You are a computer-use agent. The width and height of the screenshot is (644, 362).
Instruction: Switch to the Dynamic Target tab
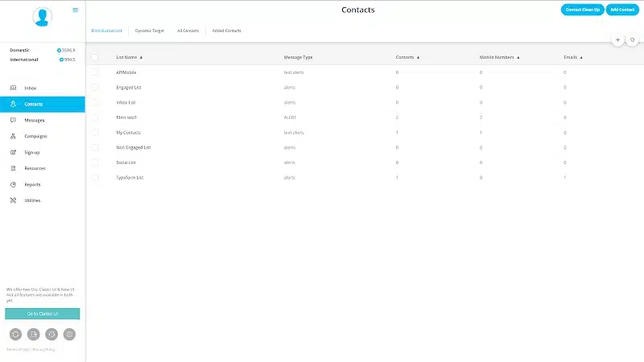click(150, 31)
